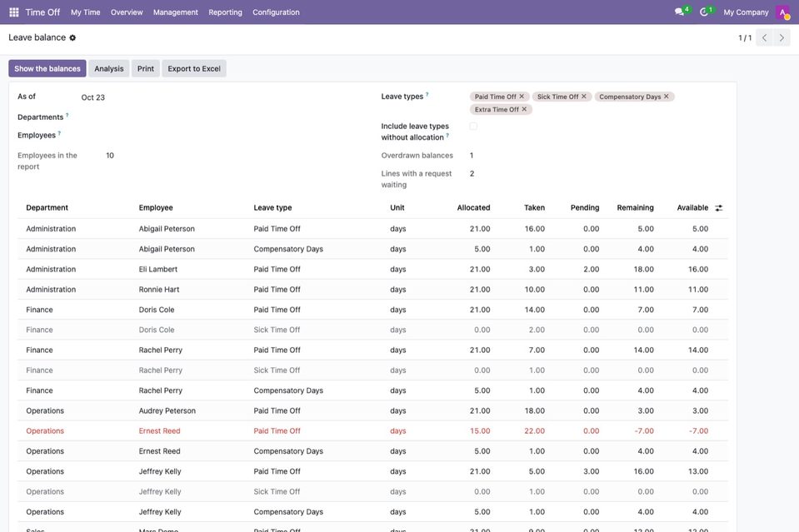Click the user avatar icon
This screenshot has height=532, width=799.
tap(782, 12)
